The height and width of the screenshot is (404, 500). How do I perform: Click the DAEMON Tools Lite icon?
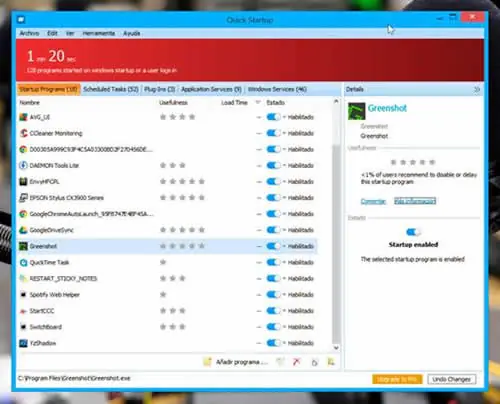23,165
